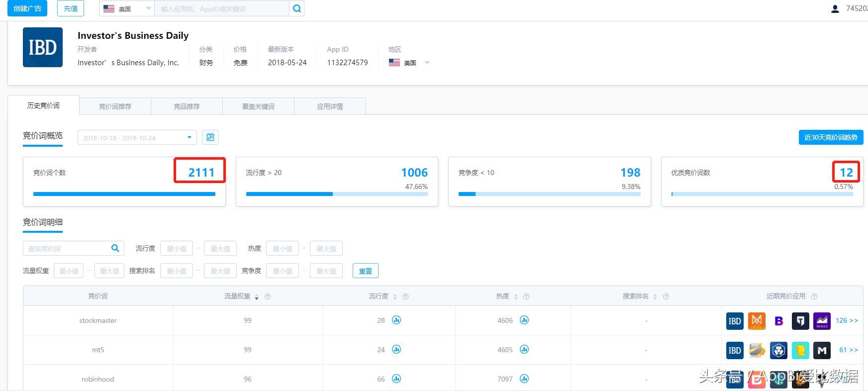Click the help icon next to 流量权重 header
This screenshot has height=391, width=868.
click(x=268, y=296)
